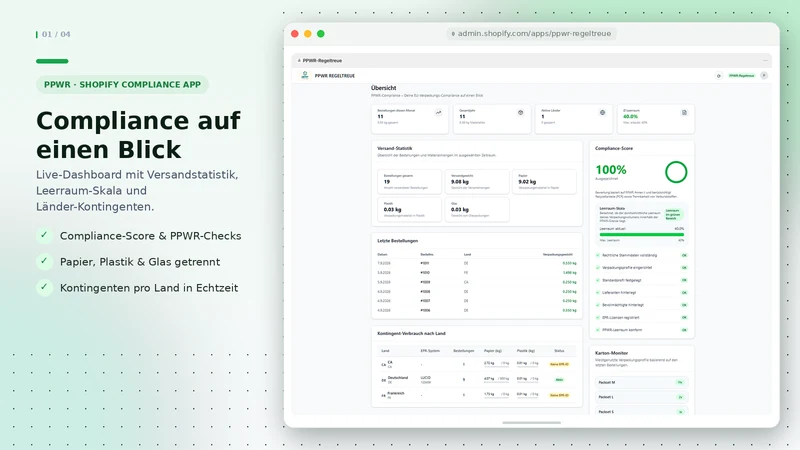The width and height of the screenshot is (800, 450).
Task: Click the Bestellungen gesamt 19 stat tile
Action: [409, 182]
